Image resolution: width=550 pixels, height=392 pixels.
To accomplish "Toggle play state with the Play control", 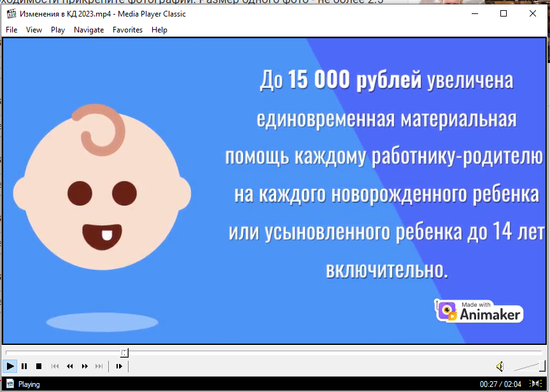I will [10, 366].
